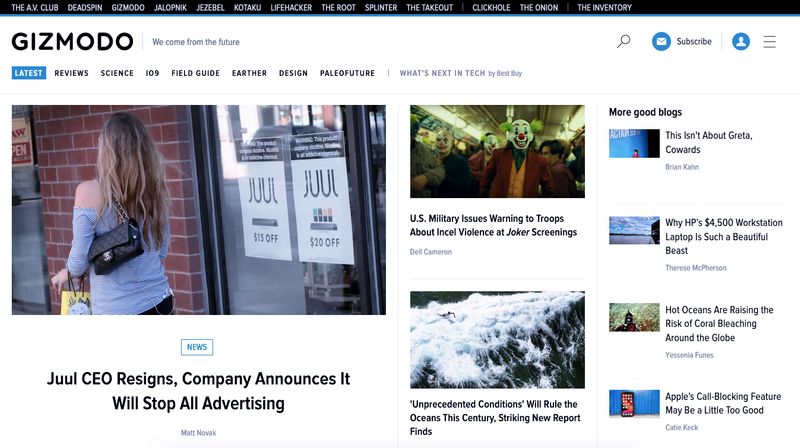Open author Matt Novak's page

click(x=198, y=433)
